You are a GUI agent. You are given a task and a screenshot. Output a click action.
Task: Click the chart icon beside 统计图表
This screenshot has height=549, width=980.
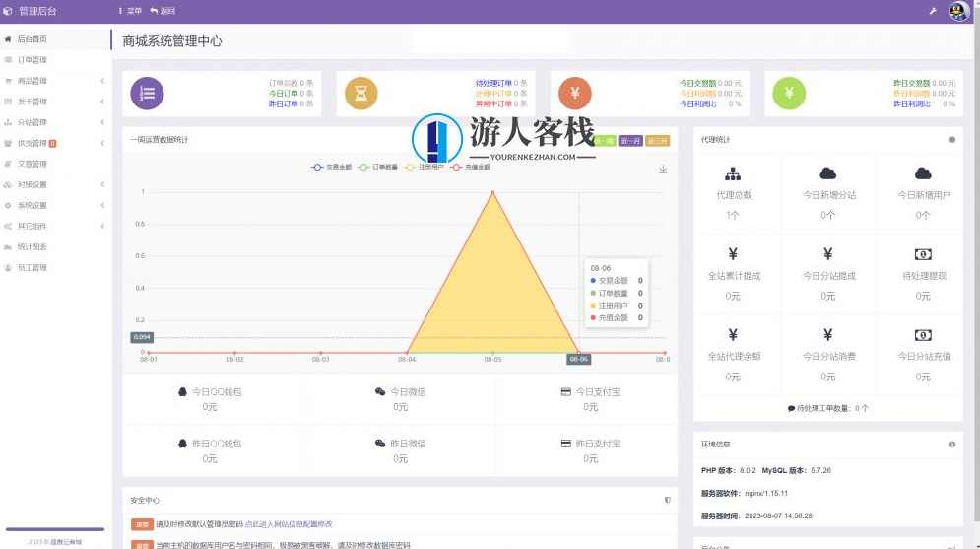[x=8, y=247]
